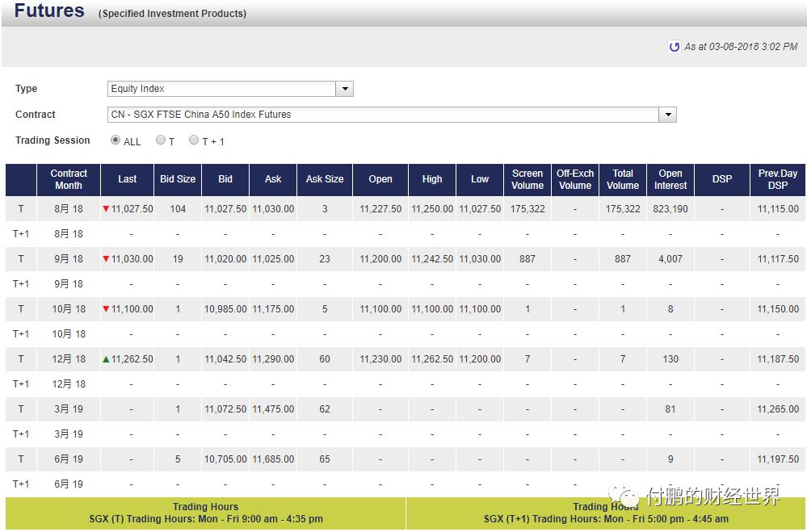Viewport: 807px width, 532px height.
Task: Click the 823,190 open interest cell
Action: pyautogui.click(x=670, y=209)
